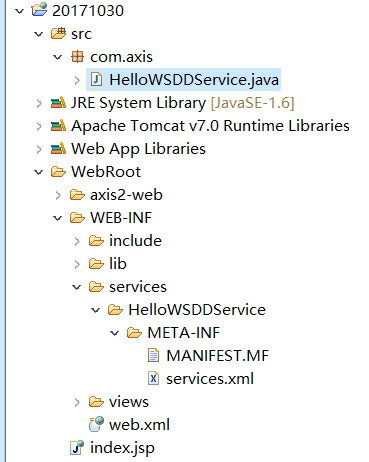This screenshot has height=462, width=369.
Task: Click the JRE System Library icon
Action: coord(58,103)
